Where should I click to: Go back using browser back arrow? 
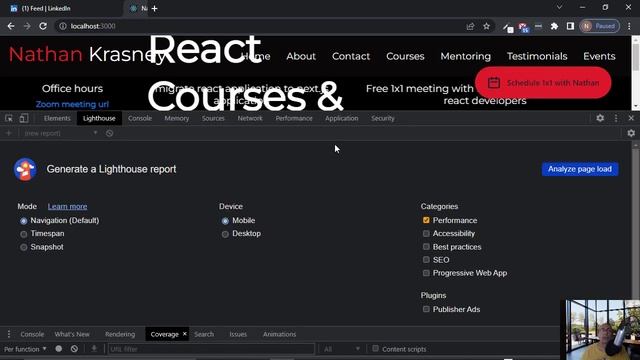point(11,26)
